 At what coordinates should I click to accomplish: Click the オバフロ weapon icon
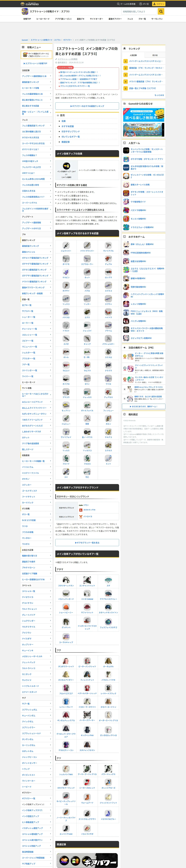[x=66, y=378]
